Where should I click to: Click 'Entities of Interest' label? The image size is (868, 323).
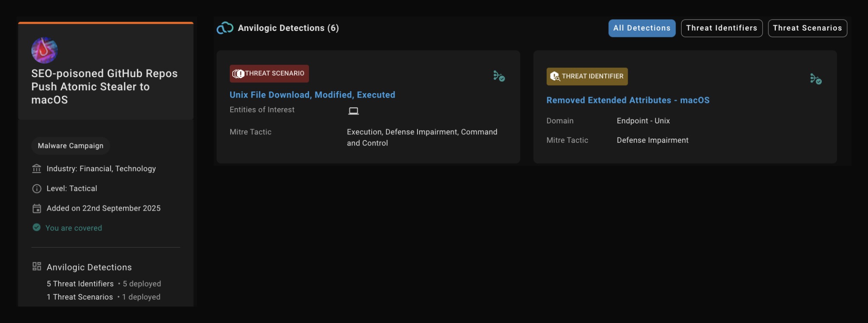click(262, 110)
